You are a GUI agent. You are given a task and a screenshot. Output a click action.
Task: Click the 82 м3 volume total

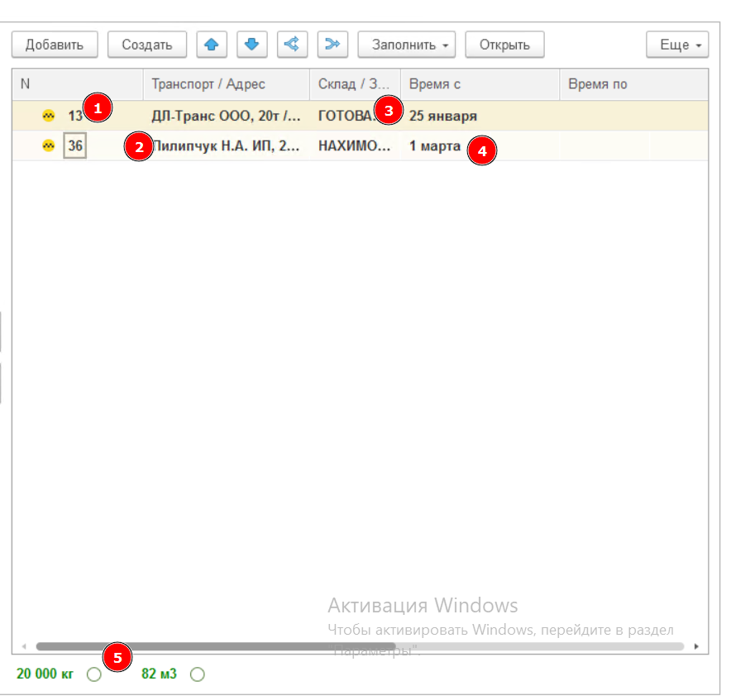(159, 674)
